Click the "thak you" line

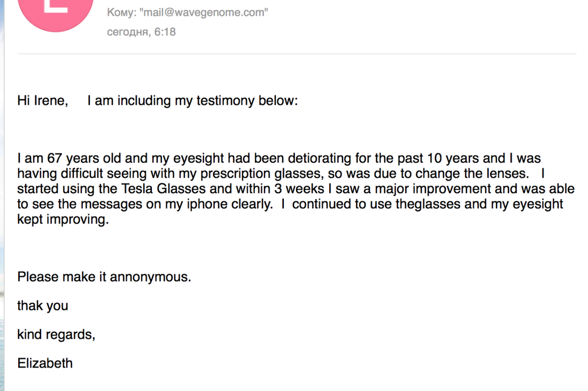pos(43,306)
